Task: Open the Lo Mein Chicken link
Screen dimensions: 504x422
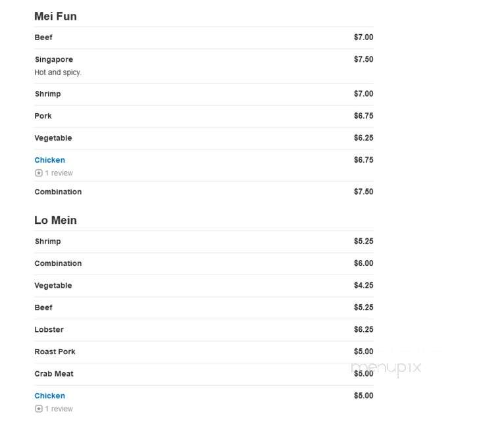Action: [50, 396]
